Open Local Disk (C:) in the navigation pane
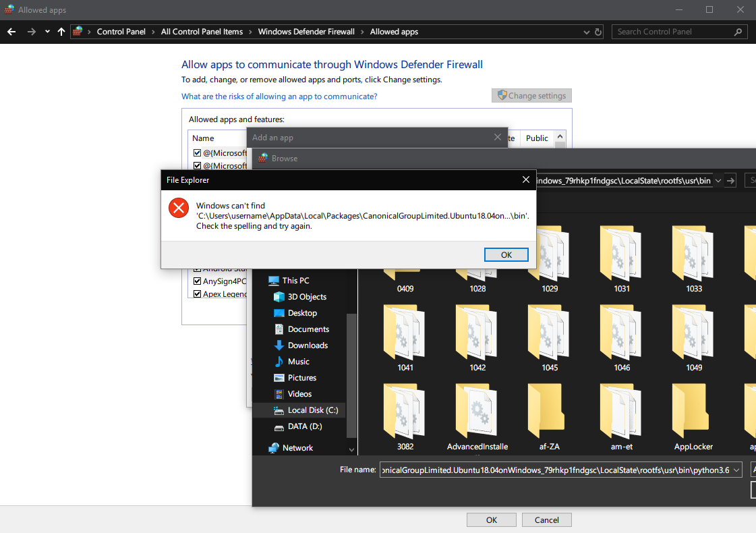This screenshot has height=533, width=756. click(314, 410)
